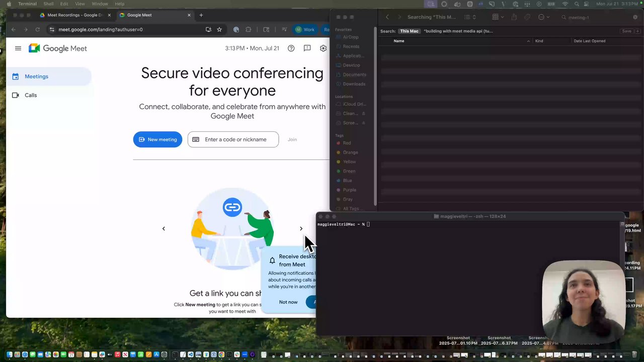View site information in address bar
644x362 pixels.
click(x=52, y=30)
